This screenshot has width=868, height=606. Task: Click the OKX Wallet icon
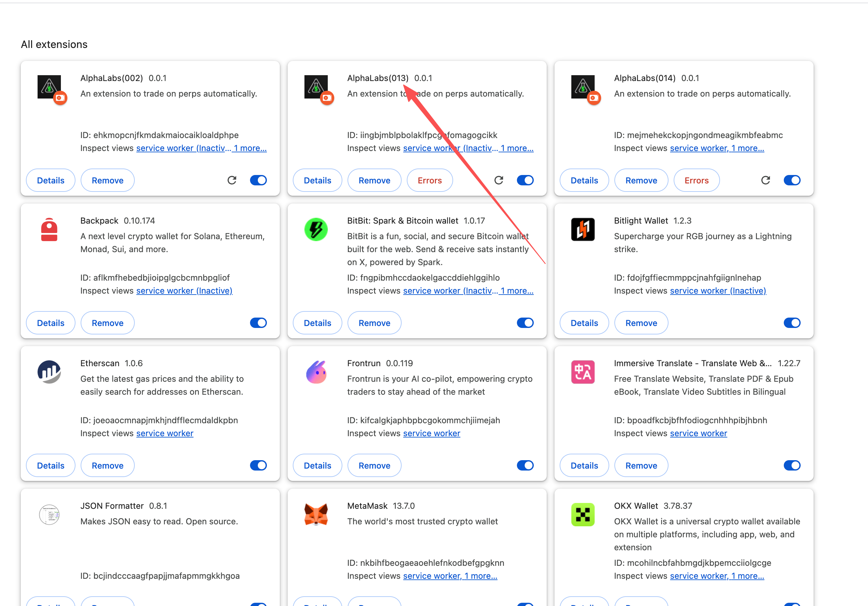click(x=583, y=515)
